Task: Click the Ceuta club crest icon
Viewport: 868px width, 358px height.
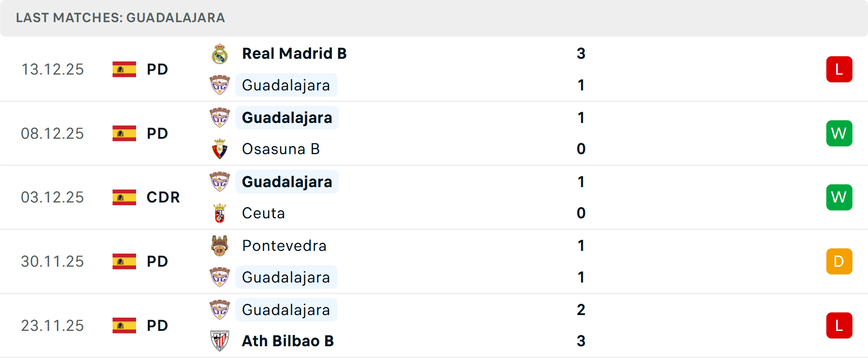Action: point(220,213)
